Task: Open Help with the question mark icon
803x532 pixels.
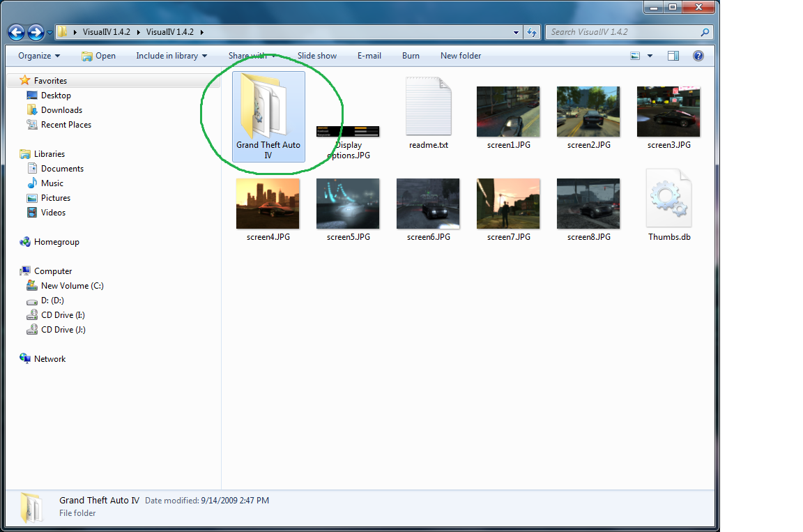Action: (x=698, y=56)
